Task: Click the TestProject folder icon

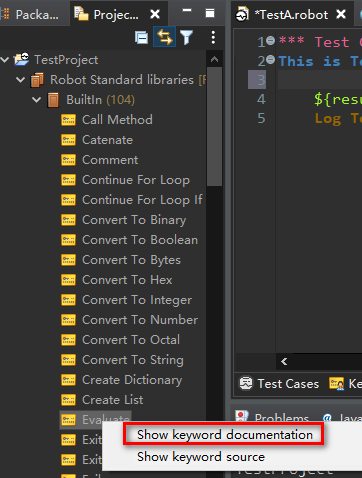Action: coord(21,59)
